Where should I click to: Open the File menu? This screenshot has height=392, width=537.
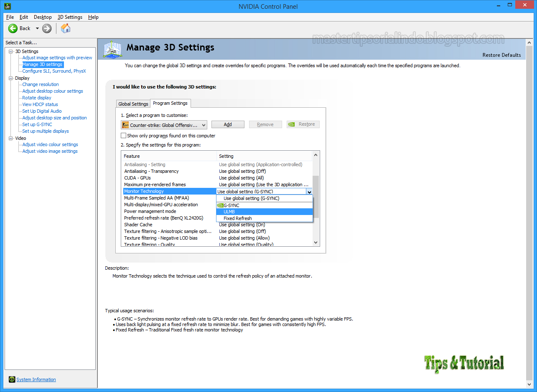point(10,17)
